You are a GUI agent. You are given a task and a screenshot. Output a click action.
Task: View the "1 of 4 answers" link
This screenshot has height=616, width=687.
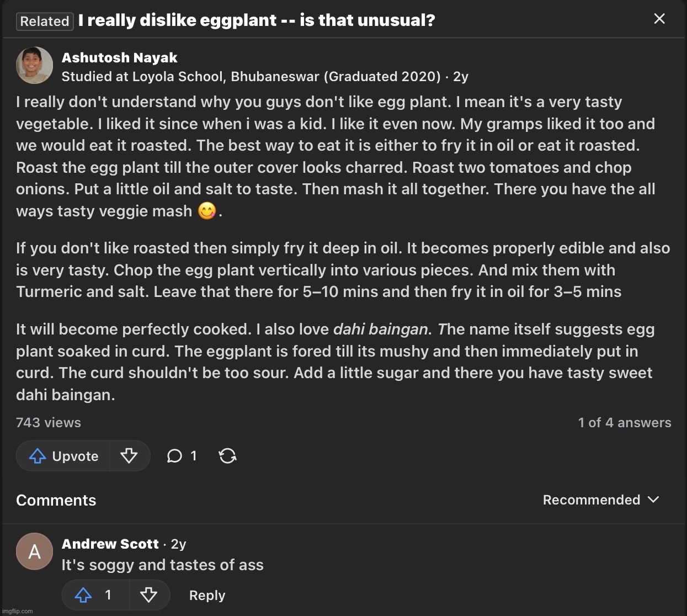coord(624,423)
